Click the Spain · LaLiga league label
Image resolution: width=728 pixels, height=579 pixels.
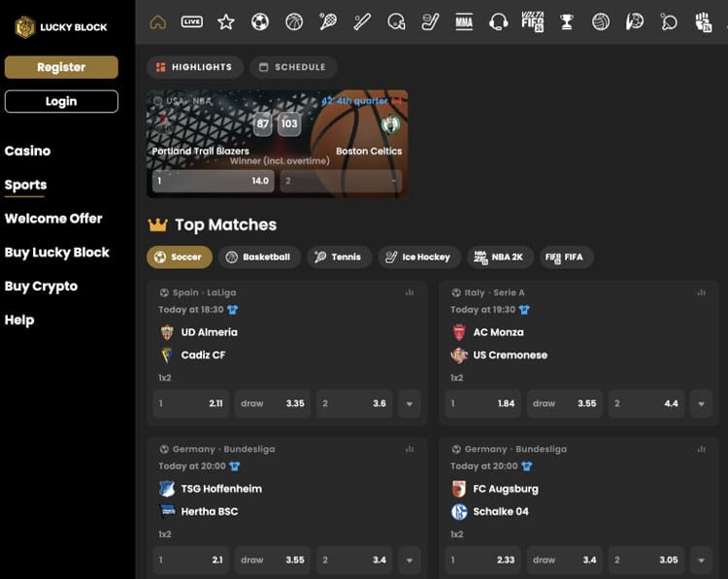click(204, 292)
